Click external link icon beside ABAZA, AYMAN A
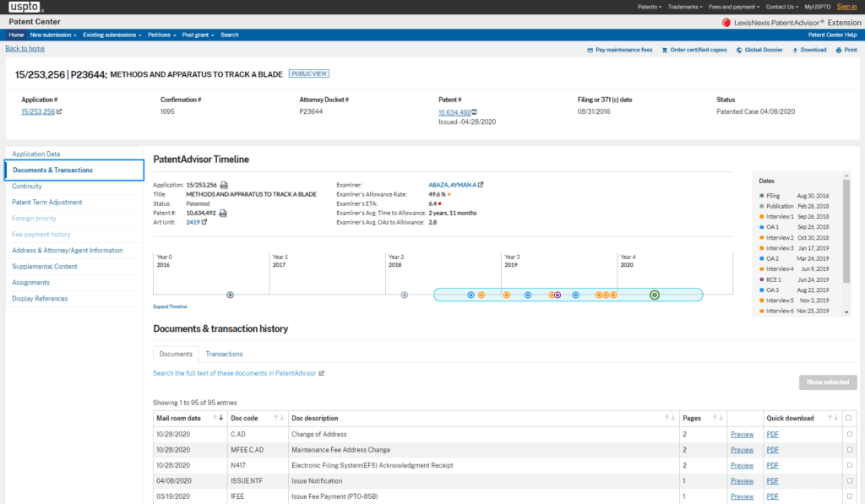The width and height of the screenshot is (865, 504). [481, 185]
